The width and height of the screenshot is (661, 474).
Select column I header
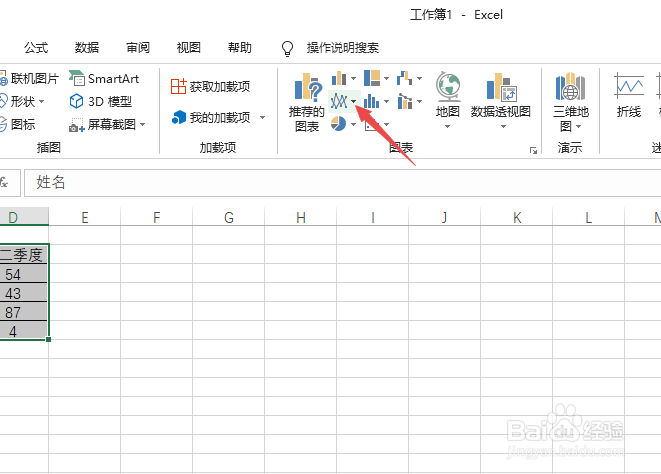[373, 217]
